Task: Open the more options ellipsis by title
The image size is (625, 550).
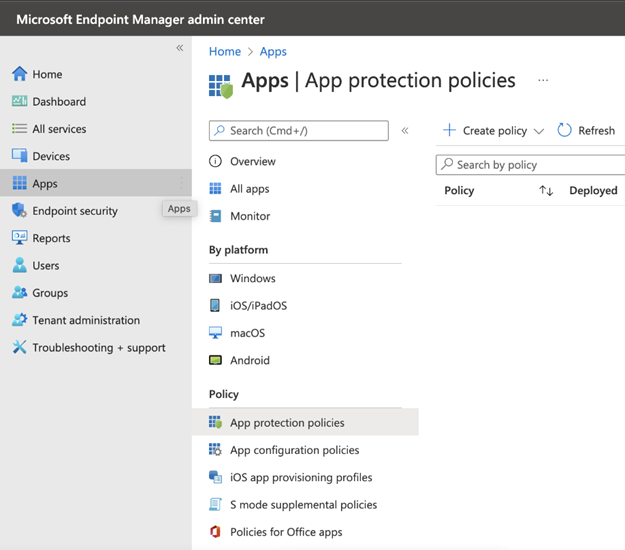Action: (x=543, y=80)
